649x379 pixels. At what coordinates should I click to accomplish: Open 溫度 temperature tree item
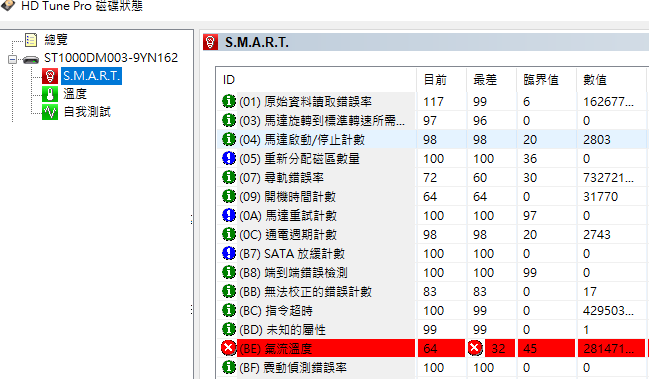(x=75, y=94)
